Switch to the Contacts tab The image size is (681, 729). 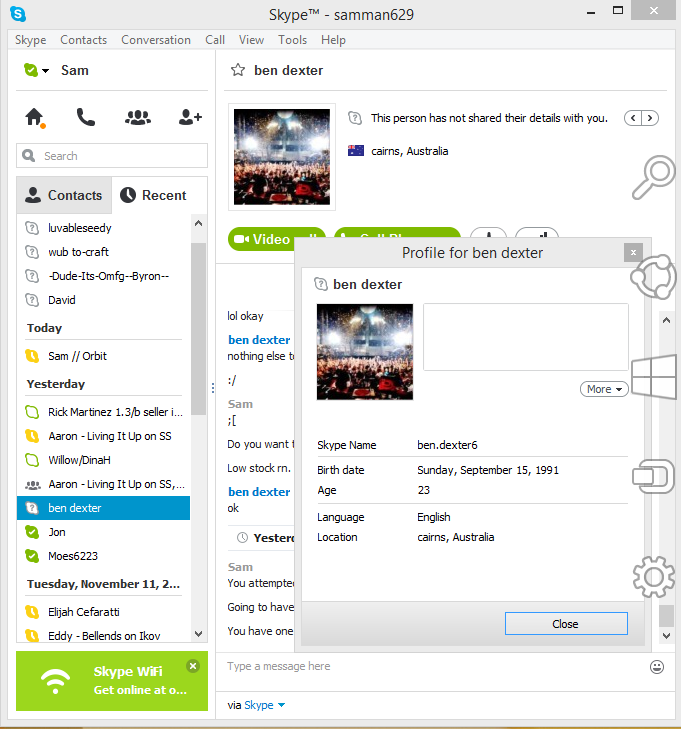pos(64,195)
